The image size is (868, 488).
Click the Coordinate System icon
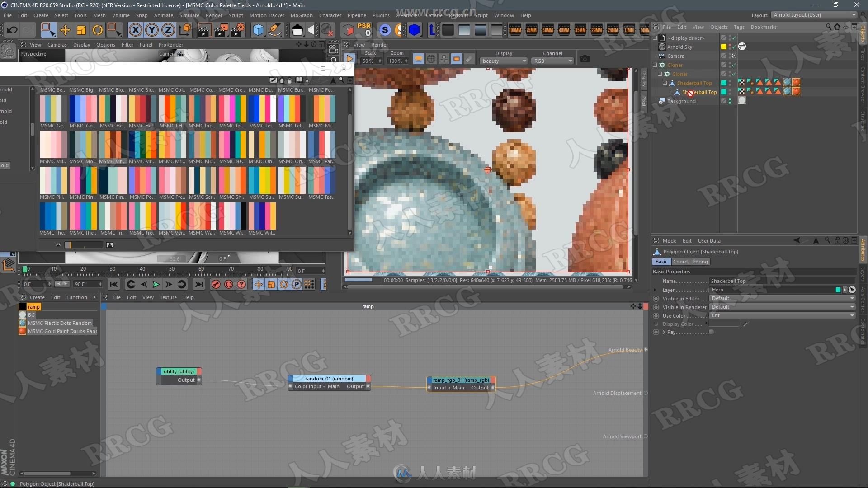coord(185,30)
